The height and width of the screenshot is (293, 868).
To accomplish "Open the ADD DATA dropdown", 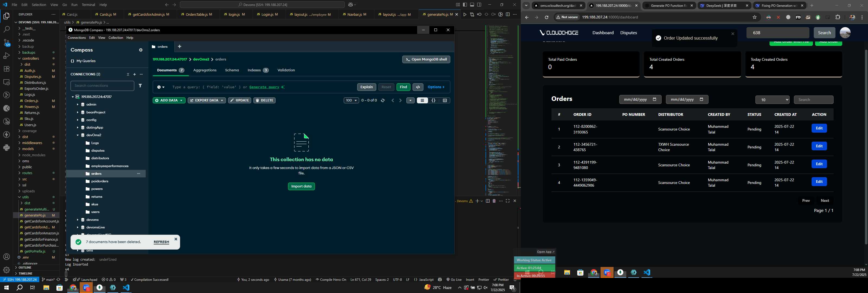I will tap(169, 100).
